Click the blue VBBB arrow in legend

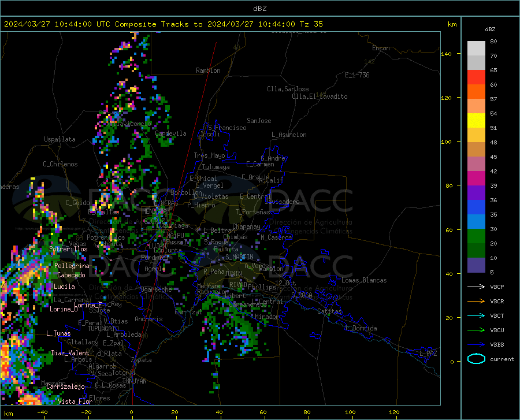point(476,345)
